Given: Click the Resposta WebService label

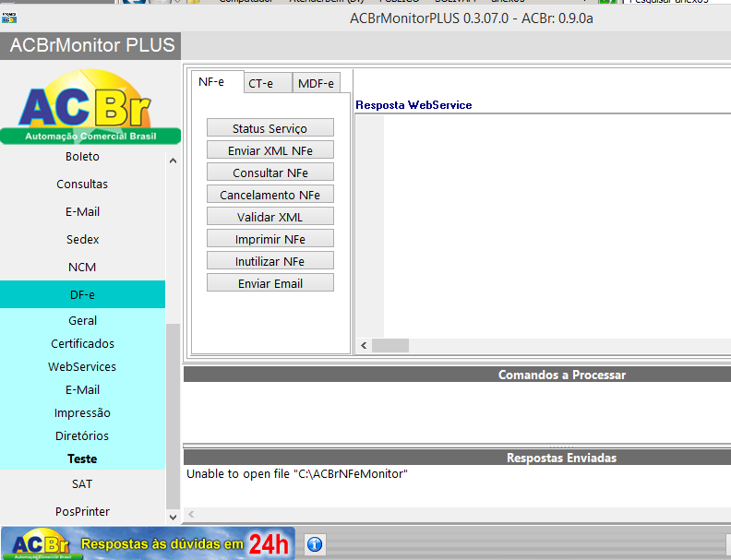Looking at the screenshot, I should point(413,105).
